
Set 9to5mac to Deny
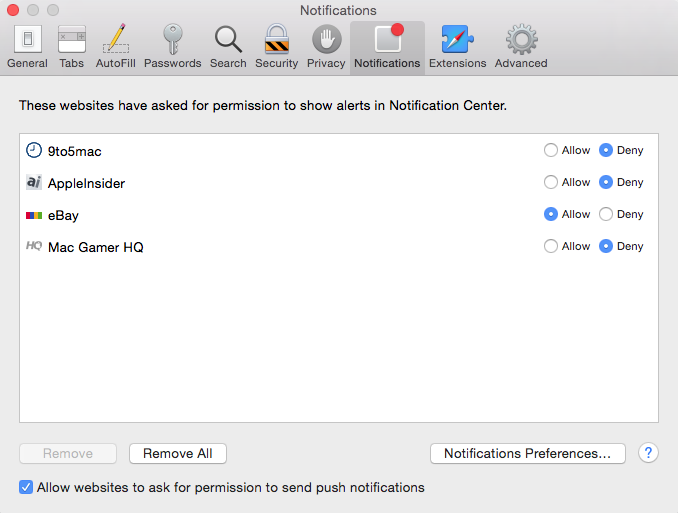point(606,150)
